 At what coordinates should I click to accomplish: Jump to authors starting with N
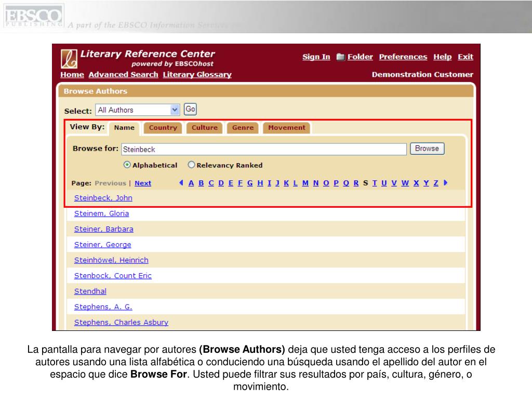point(316,183)
